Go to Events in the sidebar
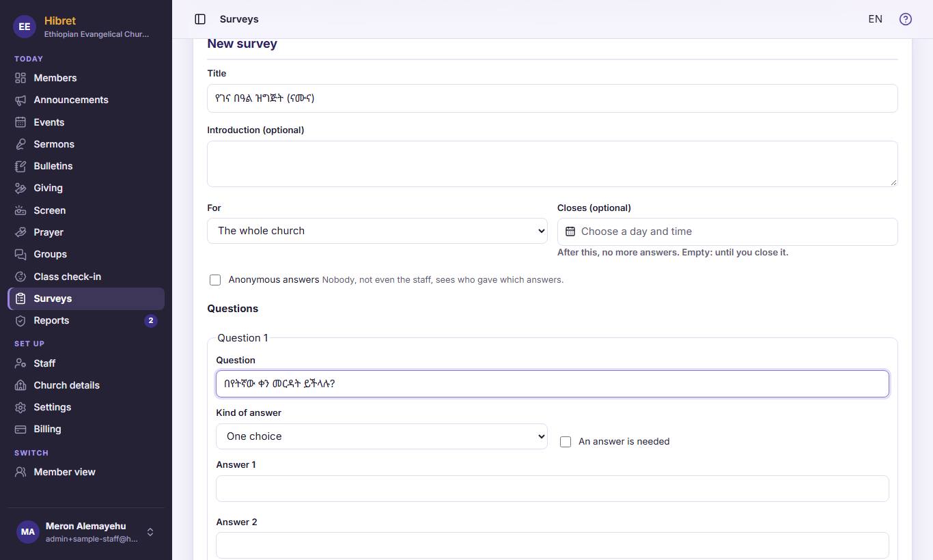 (86, 122)
